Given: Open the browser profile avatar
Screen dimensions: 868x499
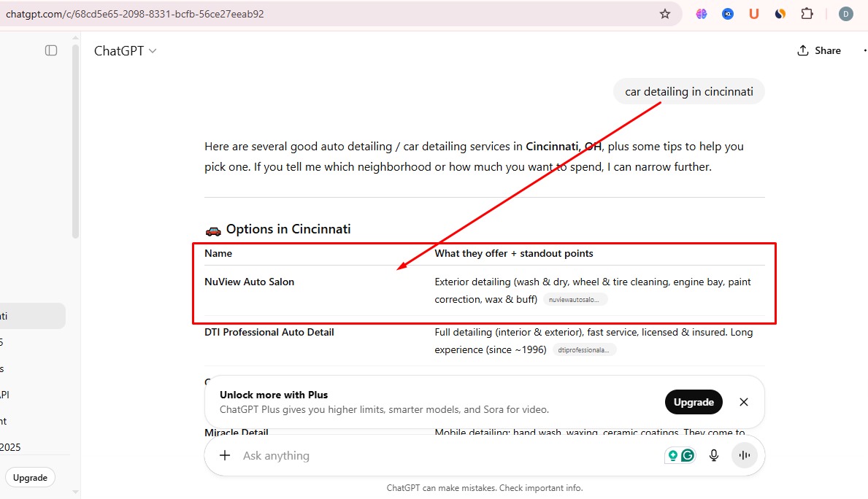Looking at the screenshot, I should pos(845,14).
